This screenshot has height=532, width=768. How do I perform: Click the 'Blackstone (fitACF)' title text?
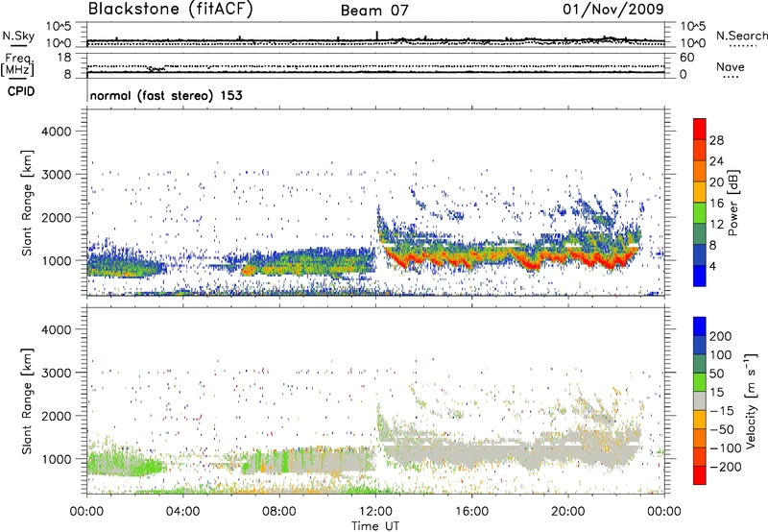[171, 10]
